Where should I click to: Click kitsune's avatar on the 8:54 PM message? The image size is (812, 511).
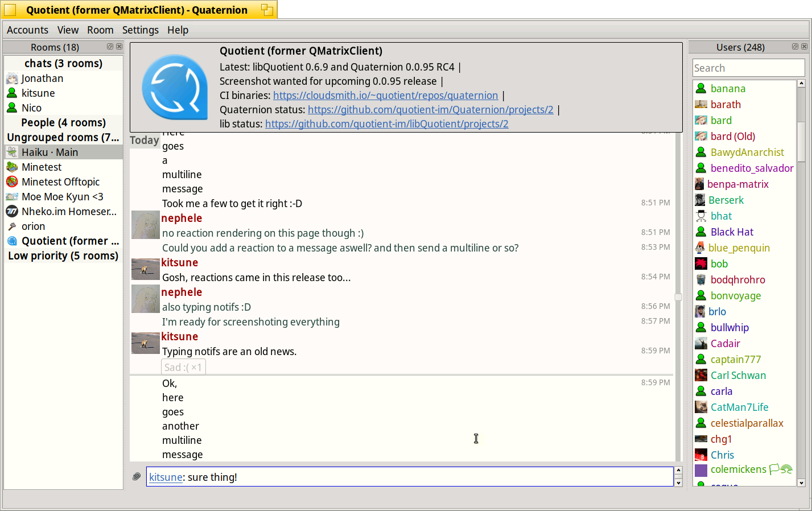(146, 269)
